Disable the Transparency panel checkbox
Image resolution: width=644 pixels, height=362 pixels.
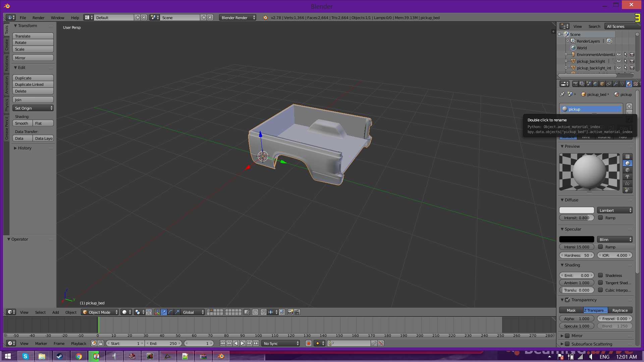568,300
